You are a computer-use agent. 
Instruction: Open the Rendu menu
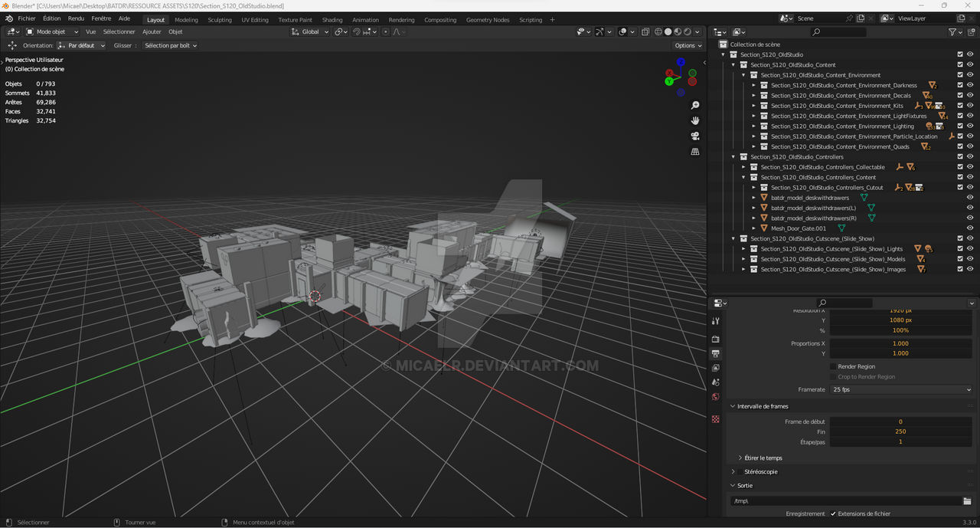[76, 18]
